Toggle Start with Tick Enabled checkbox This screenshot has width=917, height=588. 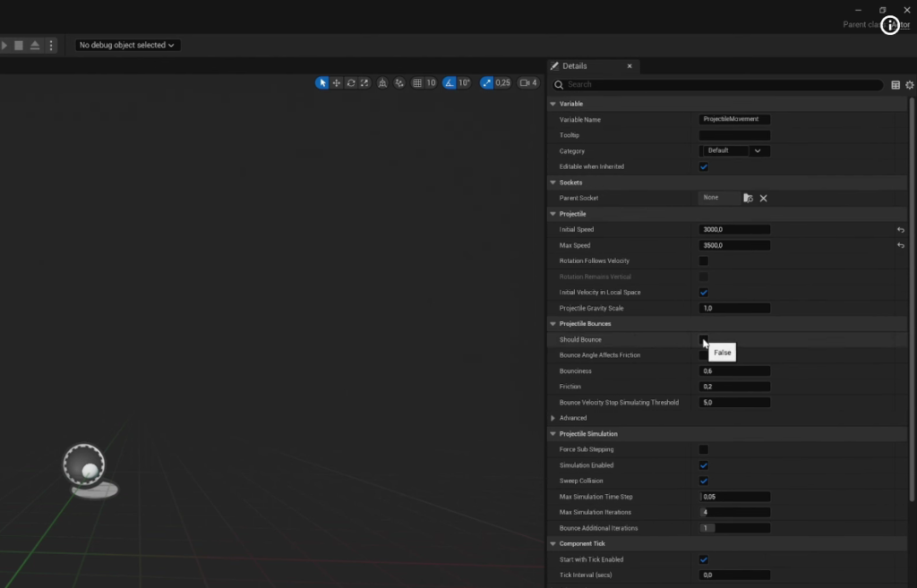pyautogui.click(x=704, y=559)
